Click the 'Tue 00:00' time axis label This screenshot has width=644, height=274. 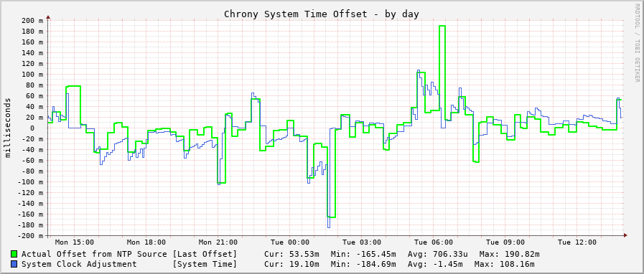(290, 242)
